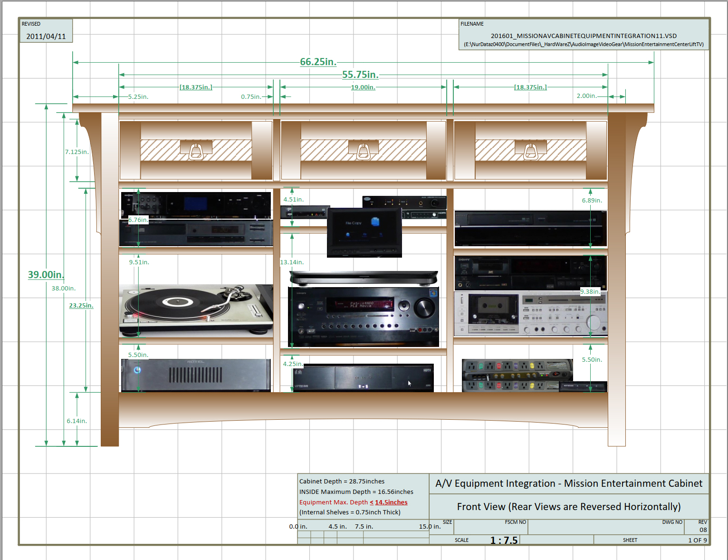728x560 pixels.
Task: Select the File Copy display screen image
Action: coord(364,232)
